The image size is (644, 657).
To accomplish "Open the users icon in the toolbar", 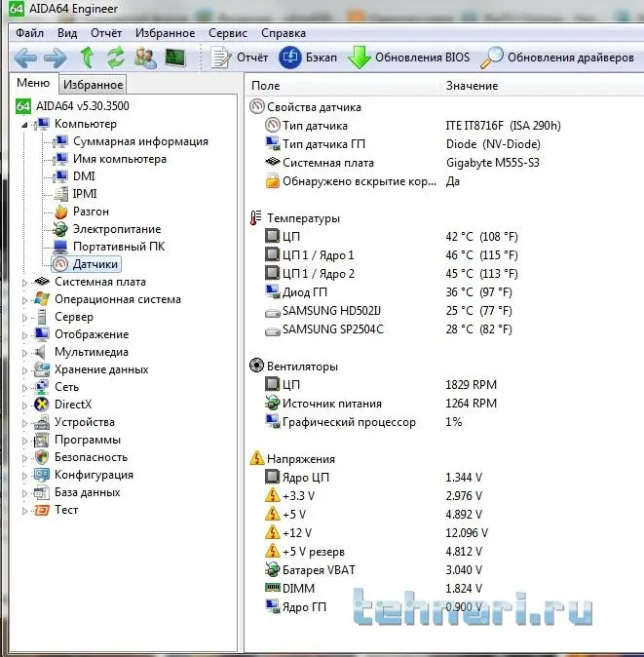I will [x=145, y=58].
